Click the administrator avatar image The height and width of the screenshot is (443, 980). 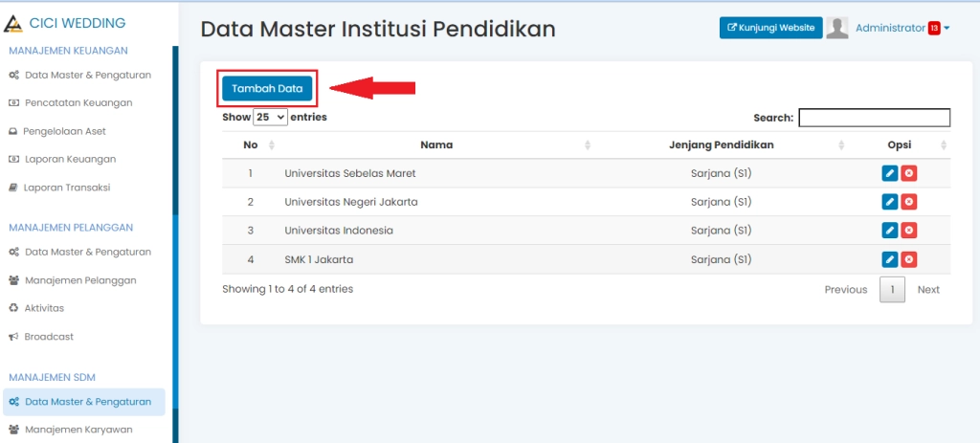(837, 28)
